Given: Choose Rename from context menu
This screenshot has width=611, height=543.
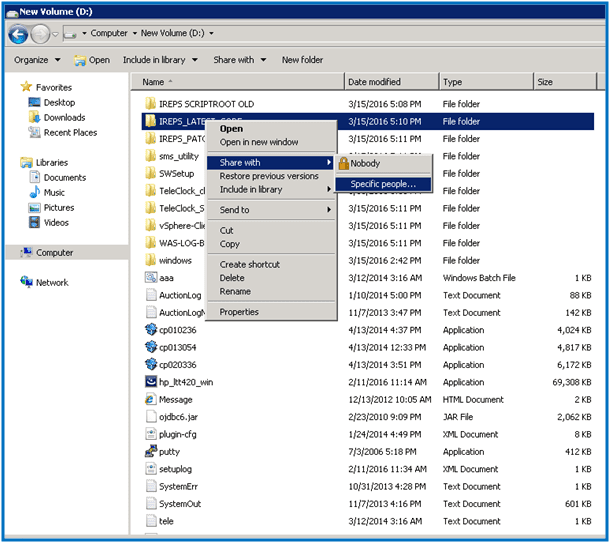Looking at the screenshot, I should (271, 292).
